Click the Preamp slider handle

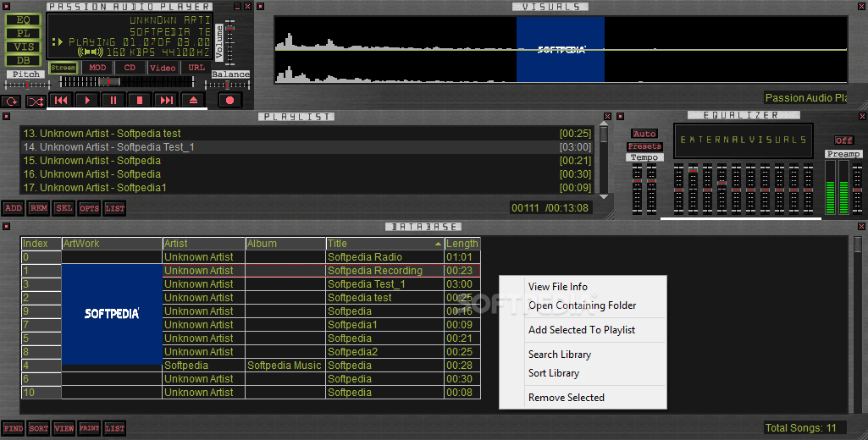pos(857,190)
